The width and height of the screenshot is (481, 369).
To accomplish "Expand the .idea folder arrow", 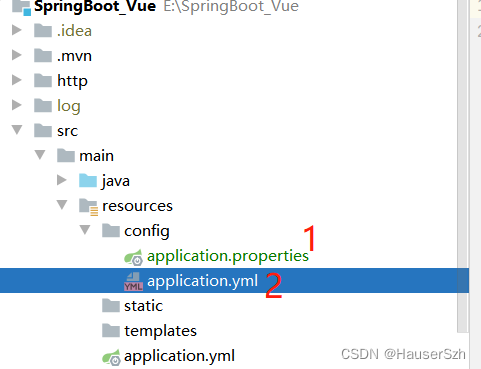I will pos(17,30).
